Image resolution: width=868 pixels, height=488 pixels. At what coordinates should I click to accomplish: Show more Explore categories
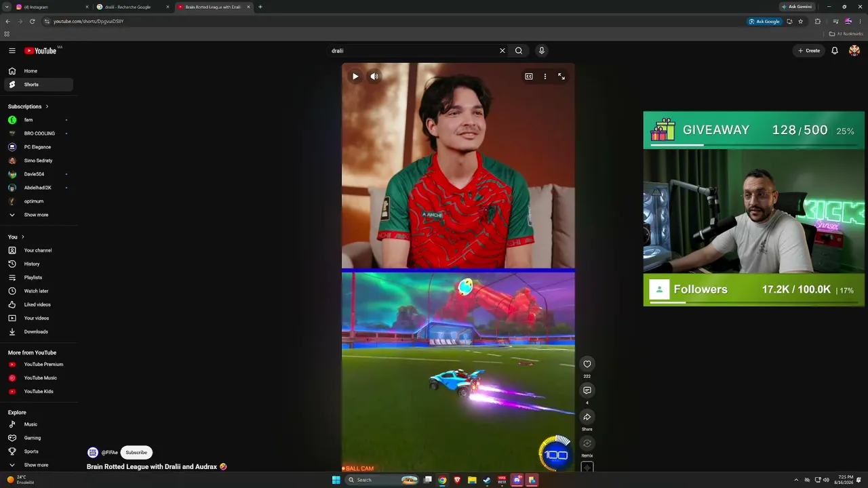coord(37,465)
